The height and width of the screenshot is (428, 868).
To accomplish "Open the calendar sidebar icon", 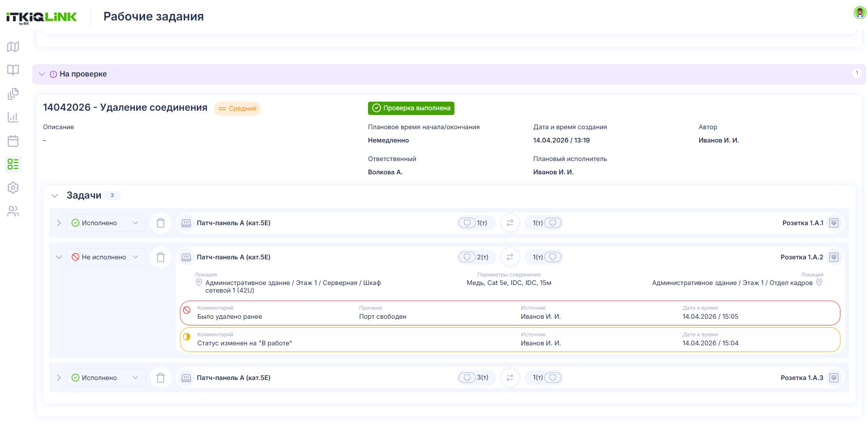I will 13,141.
